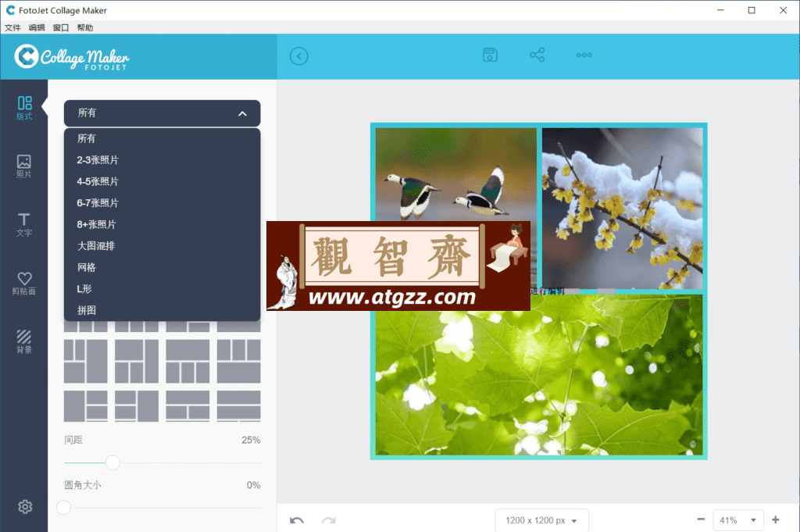800x532 pixels.
Task: Zoom out with the minus icon
Action: (701, 520)
